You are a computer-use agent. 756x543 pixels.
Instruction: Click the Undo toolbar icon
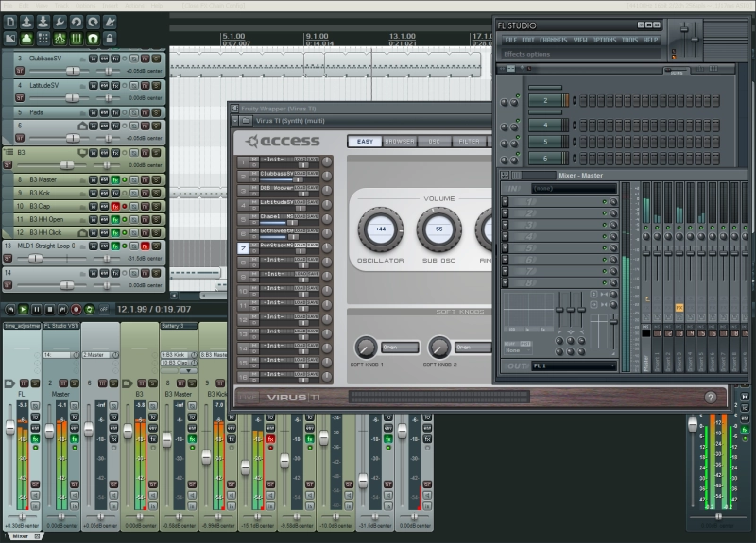[x=77, y=22]
